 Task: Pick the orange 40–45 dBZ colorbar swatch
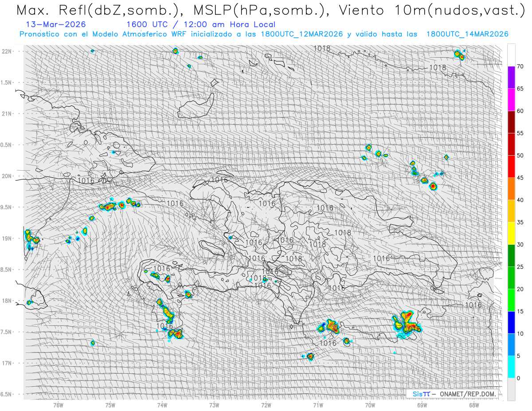coord(511,189)
